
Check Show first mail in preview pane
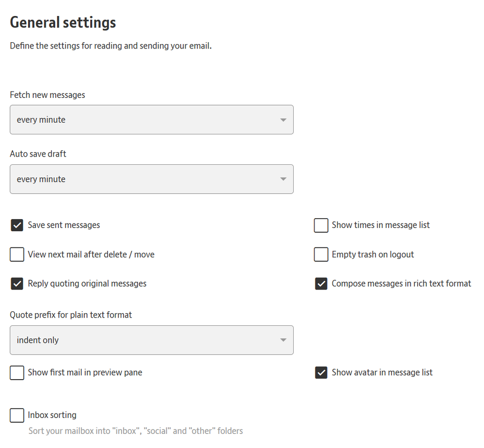point(17,373)
